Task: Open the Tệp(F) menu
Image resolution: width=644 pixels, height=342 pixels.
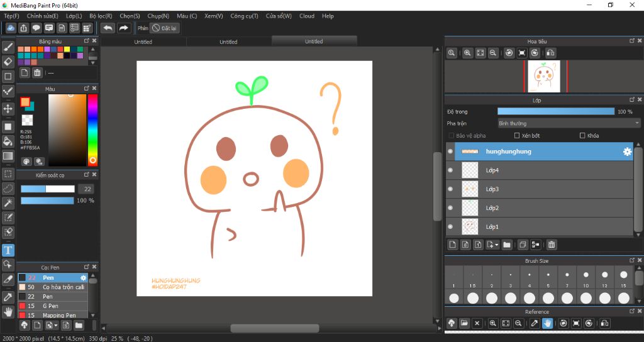Action: pyautogui.click(x=11, y=16)
